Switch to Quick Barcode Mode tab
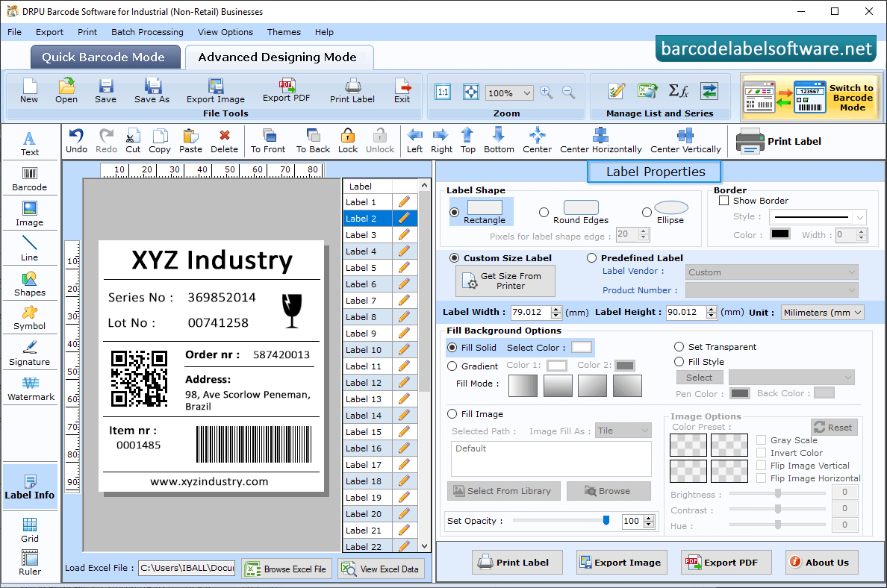The height and width of the screenshot is (588, 887). click(105, 57)
